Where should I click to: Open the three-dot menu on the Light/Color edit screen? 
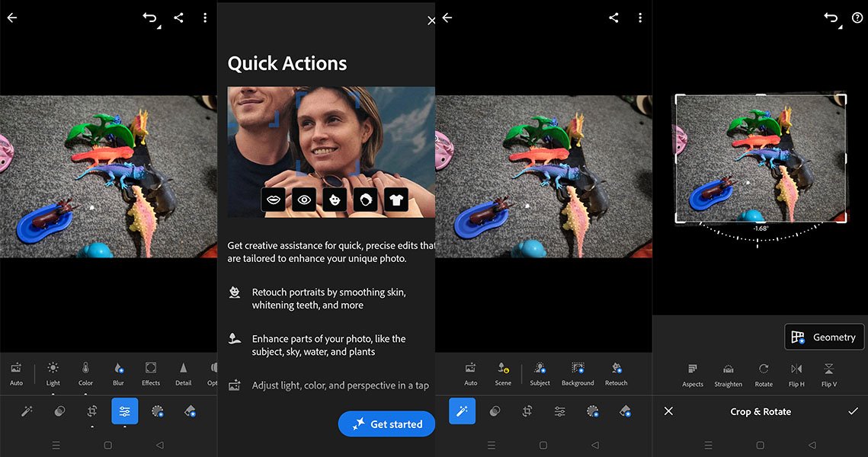tap(205, 18)
